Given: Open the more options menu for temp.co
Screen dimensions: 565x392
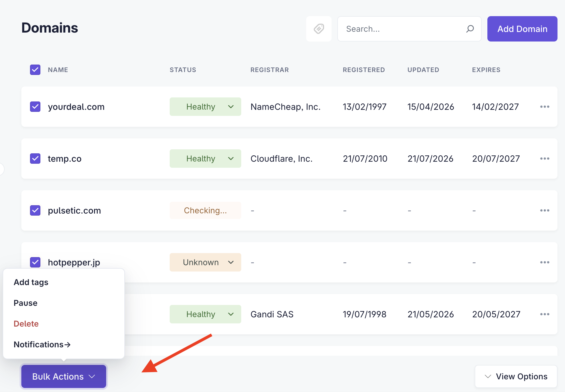Looking at the screenshot, I should tap(545, 159).
